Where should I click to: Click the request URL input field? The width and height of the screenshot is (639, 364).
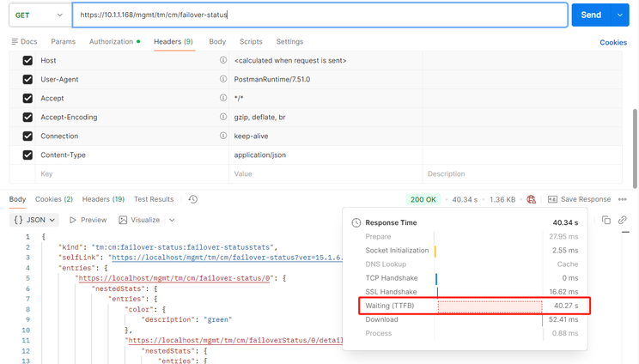pos(318,15)
